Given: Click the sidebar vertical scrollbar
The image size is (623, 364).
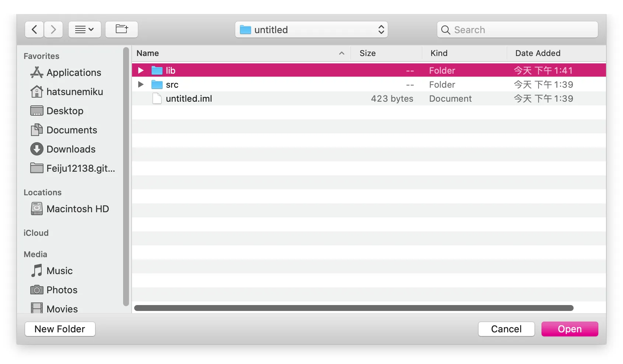Looking at the screenshot, I should [126, 177].
